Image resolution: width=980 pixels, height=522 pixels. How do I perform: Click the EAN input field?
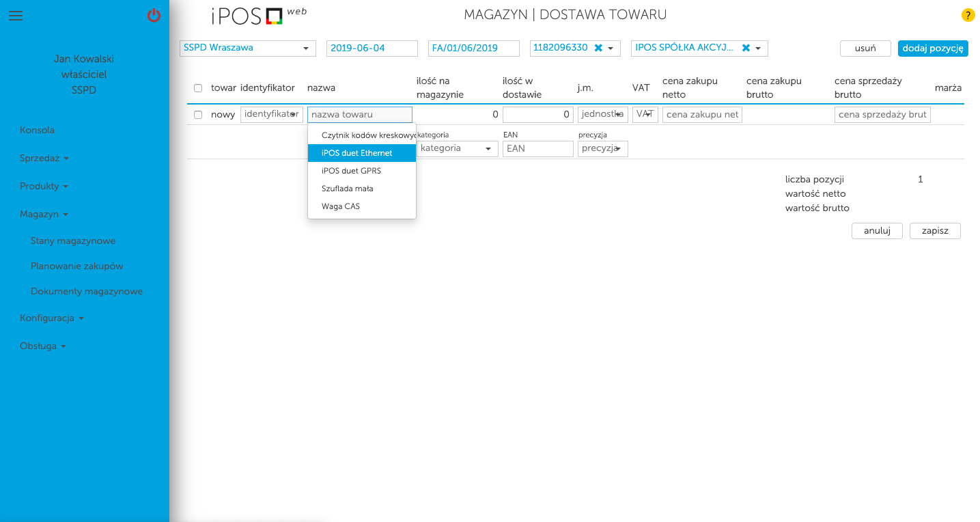click(537, 148)
